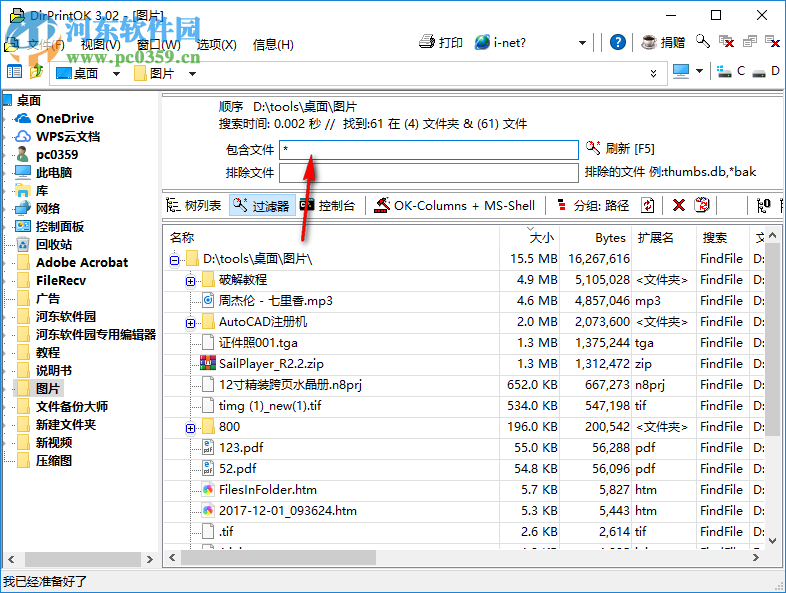786x593 pixels.
Task: Select WPS云文档 in the folder tree
Action: (68, 136)
